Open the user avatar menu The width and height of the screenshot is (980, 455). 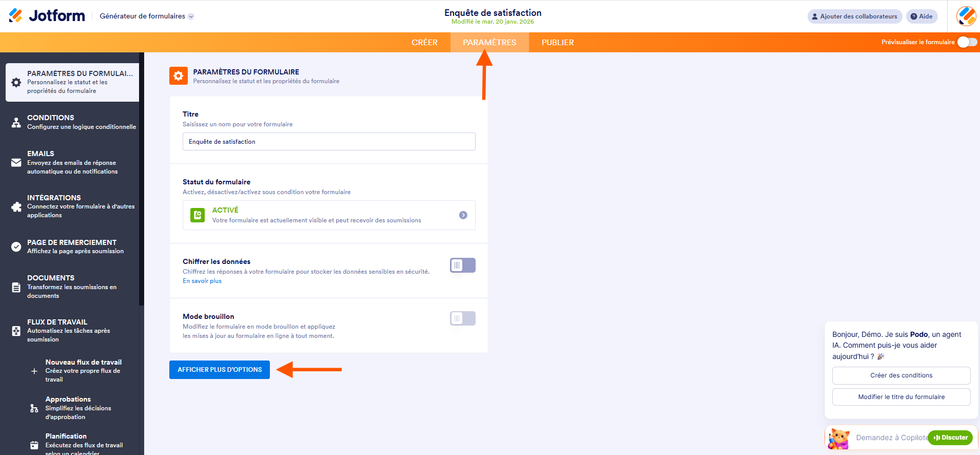966,16
